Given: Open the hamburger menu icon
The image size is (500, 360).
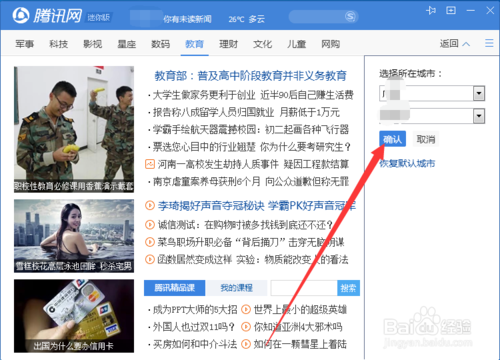Looking at the screenshot, I should pyautogui.click(x=489, y=43).
